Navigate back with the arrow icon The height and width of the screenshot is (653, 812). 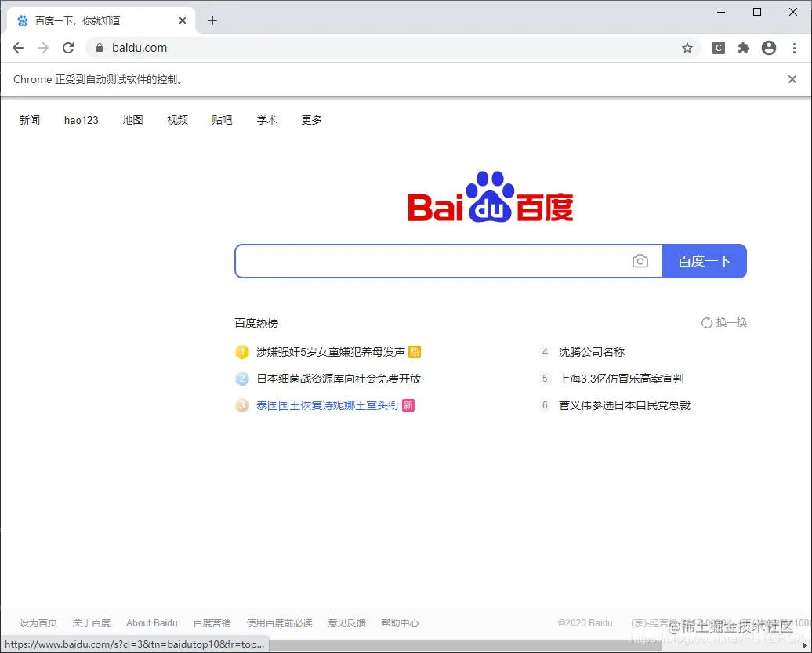pos(18,48)
